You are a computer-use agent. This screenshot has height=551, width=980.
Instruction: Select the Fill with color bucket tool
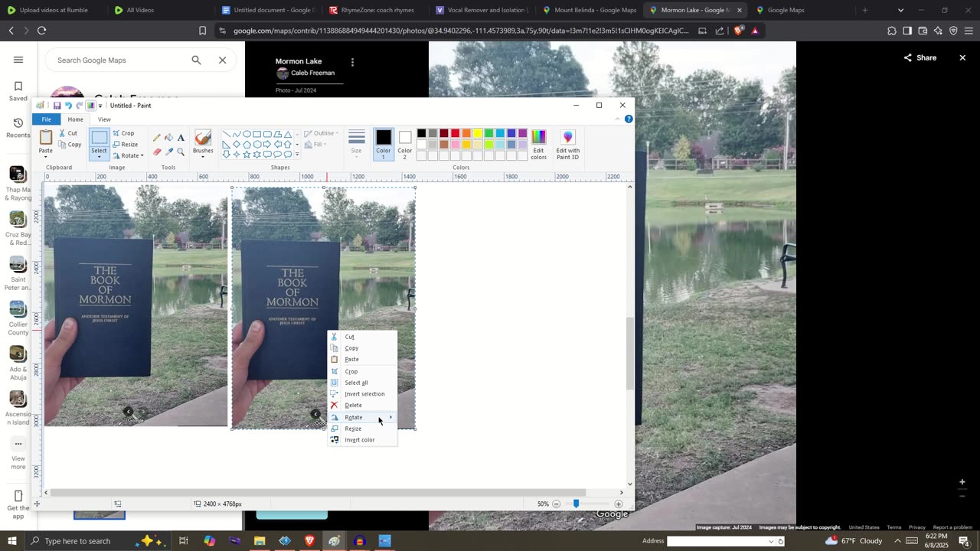168,138
